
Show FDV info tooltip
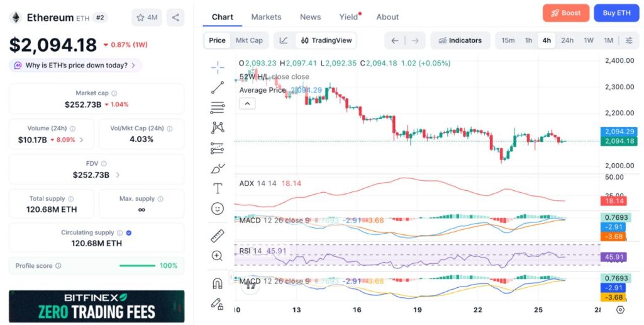click(104, 164)
